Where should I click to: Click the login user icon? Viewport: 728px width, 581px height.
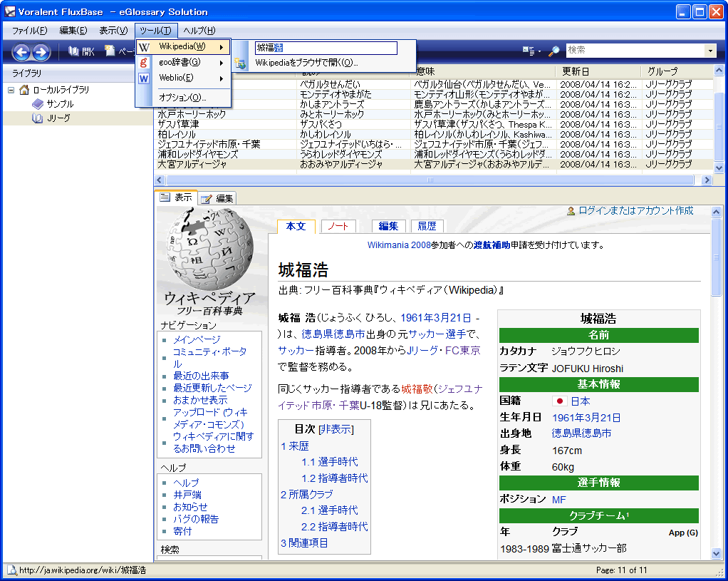[571, 211]
